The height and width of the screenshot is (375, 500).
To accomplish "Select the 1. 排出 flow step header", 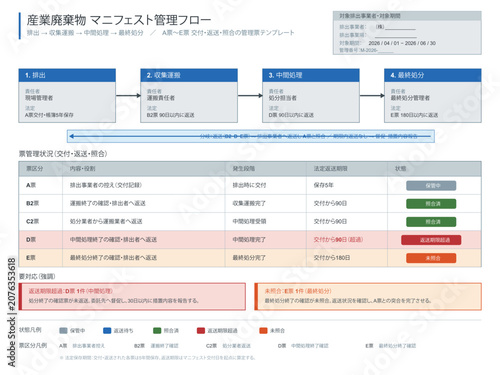I will point(67,75).
